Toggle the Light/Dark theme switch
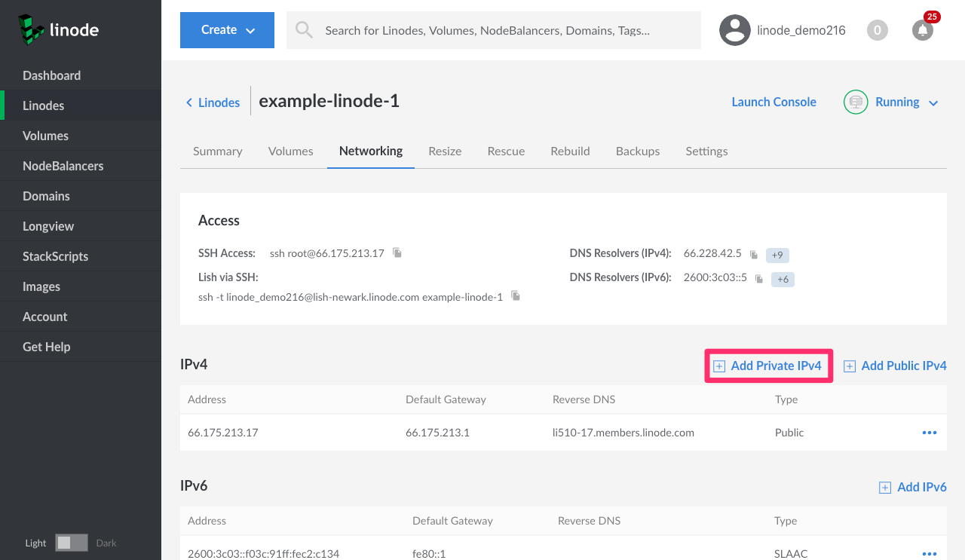965x560 pixels. point(72,543)
